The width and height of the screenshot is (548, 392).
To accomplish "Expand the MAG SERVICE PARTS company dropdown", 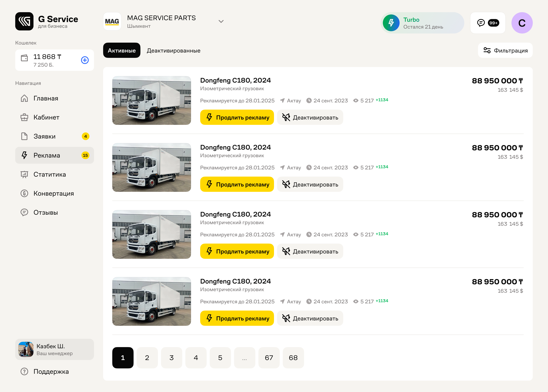I will [x=221, y=22].
